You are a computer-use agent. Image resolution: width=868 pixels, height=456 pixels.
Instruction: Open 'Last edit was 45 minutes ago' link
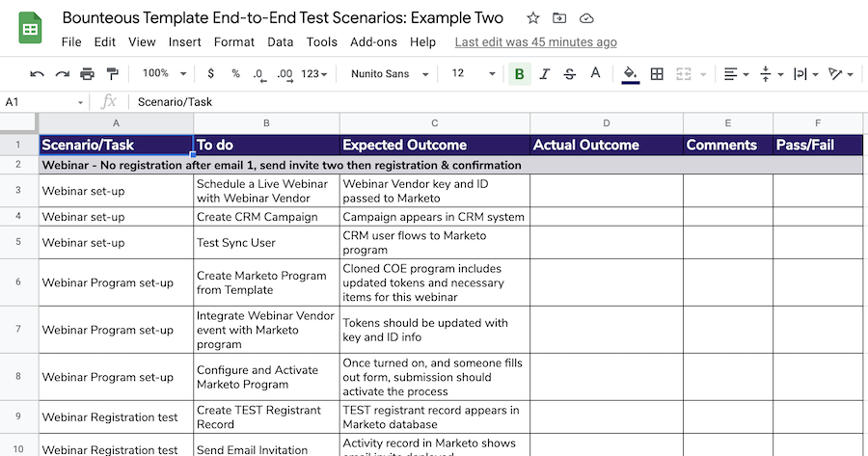pos(536,42)
